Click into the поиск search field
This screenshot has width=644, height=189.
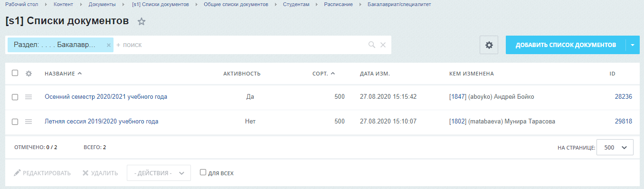[x=240, y=45]
